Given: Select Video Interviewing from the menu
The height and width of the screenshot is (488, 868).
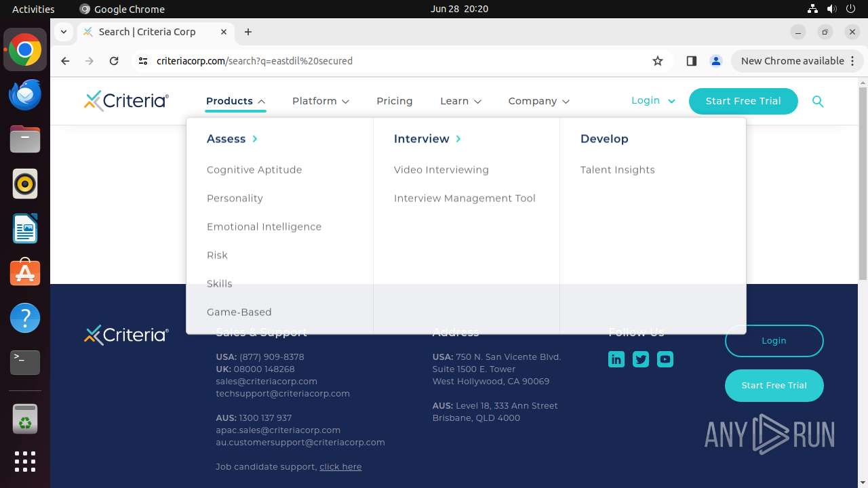Looking at the screenshot, I should tap(441, 170).
